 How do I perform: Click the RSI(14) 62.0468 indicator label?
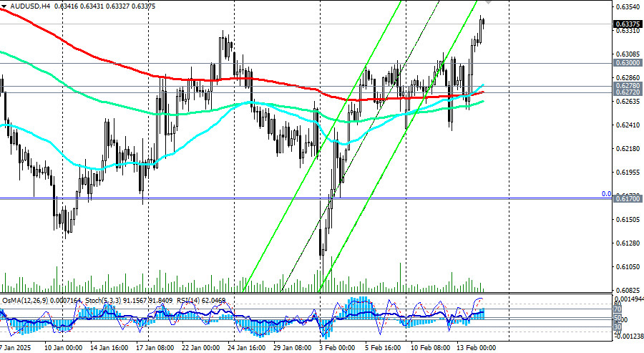(x=201, y=301)
